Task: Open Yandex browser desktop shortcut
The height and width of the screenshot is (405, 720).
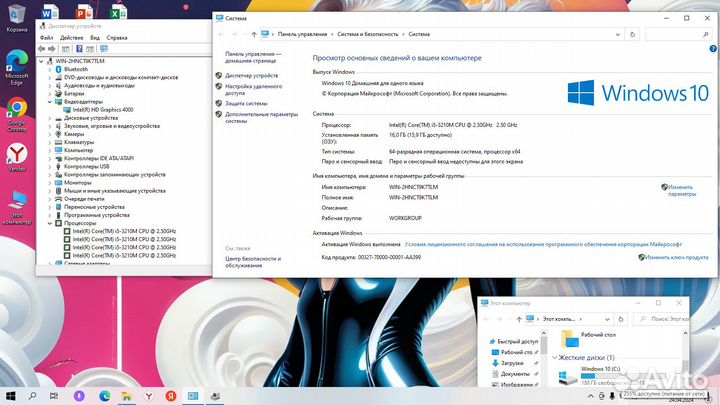Action: point(17,158)
